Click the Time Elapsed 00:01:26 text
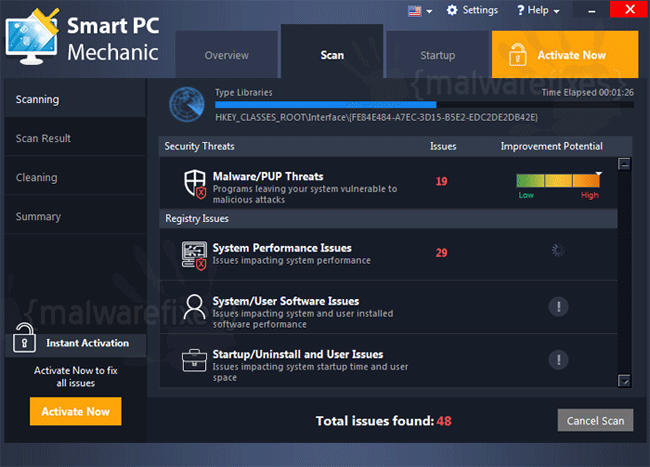The width and height of the screenshot is (650, 467). click(587, 92)
